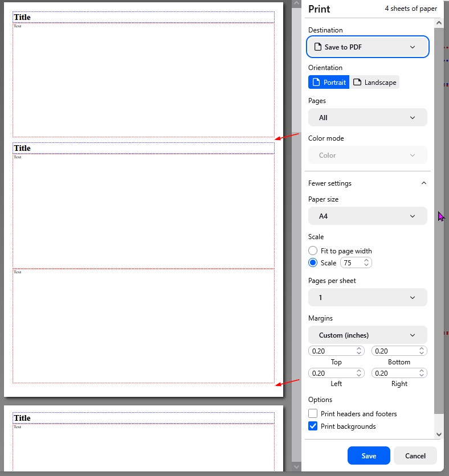Screen dimensions: 449x476
Task: Increase the Left margin with the up arrow
Action: [359, 371]
